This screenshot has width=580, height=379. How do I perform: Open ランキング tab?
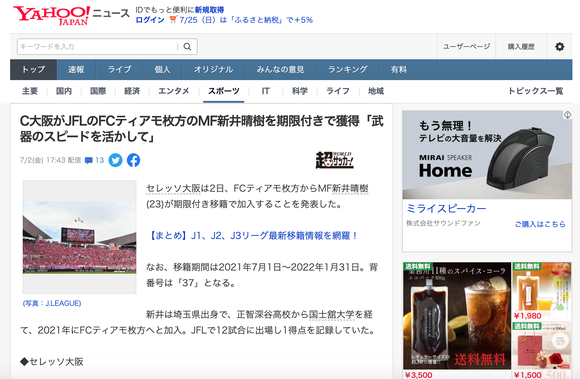(x=347, y=70)
